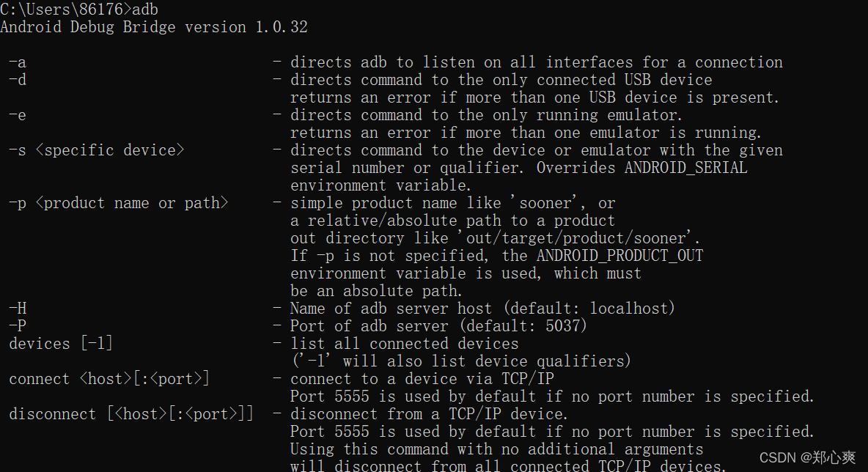Click the 'list all connected devices' line
This screenshot has width=868, height=472.
405,344
